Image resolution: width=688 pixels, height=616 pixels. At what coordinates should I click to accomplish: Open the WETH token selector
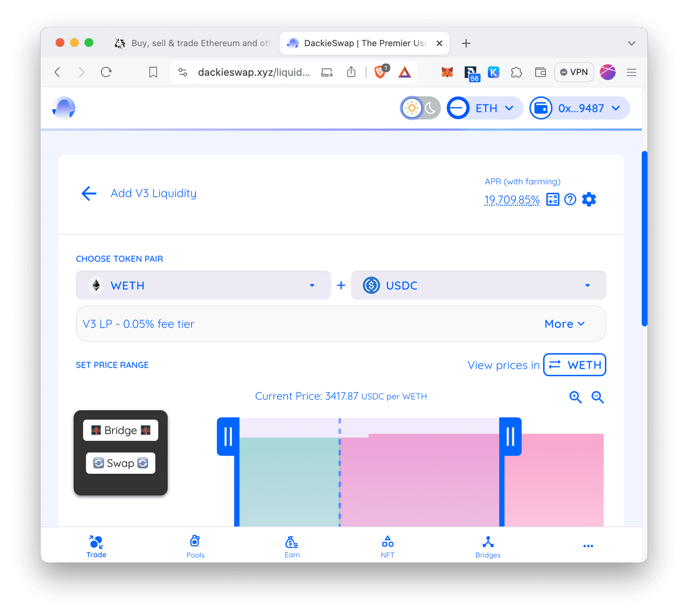204,286
